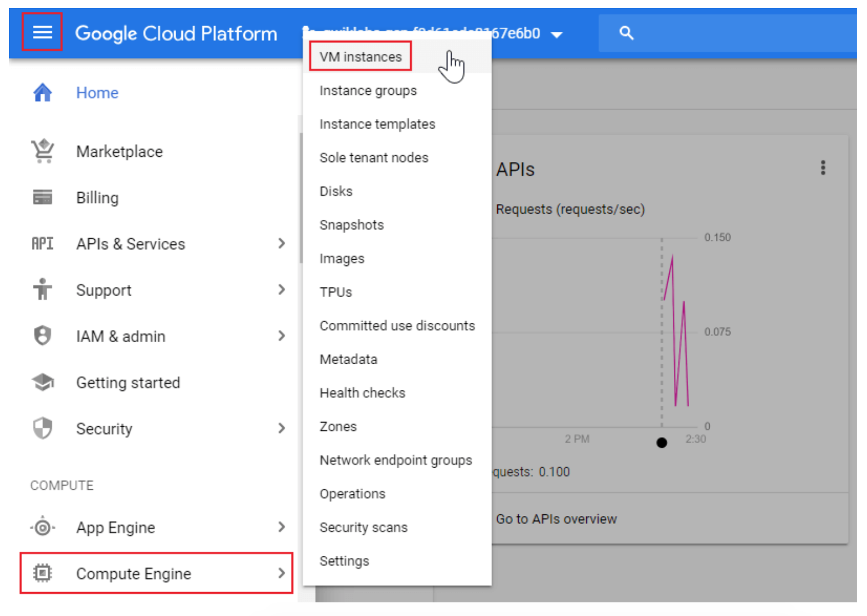This screenshot has height=616, width=867.
Task: Open Instance templates menu entry
Action: 397,124
